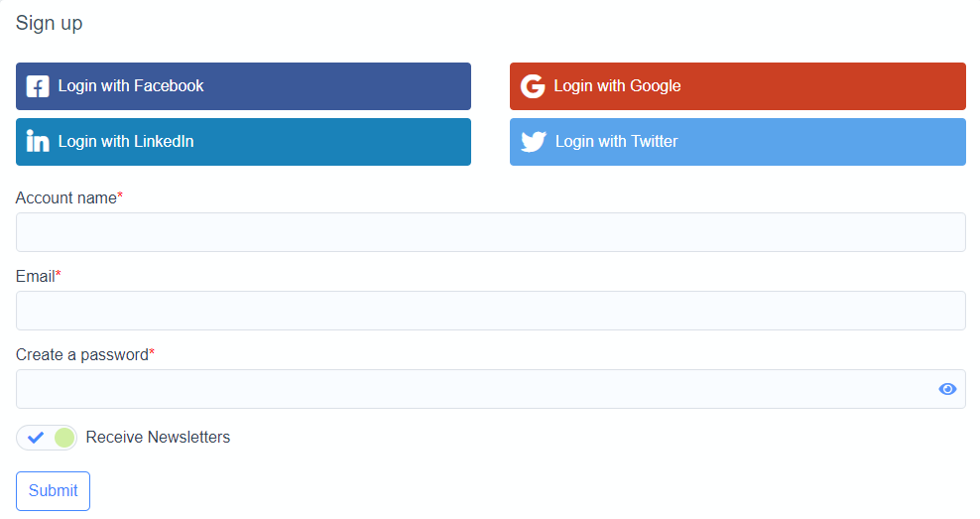The width and height of the screenshot is (980, 519).
Task: Click the Receive Newsletters label text
Action: 158,438
